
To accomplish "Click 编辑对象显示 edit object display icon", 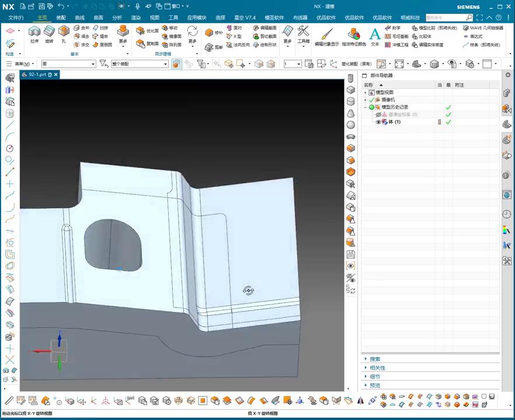I will pyautogui.click(x=326, y=34).
